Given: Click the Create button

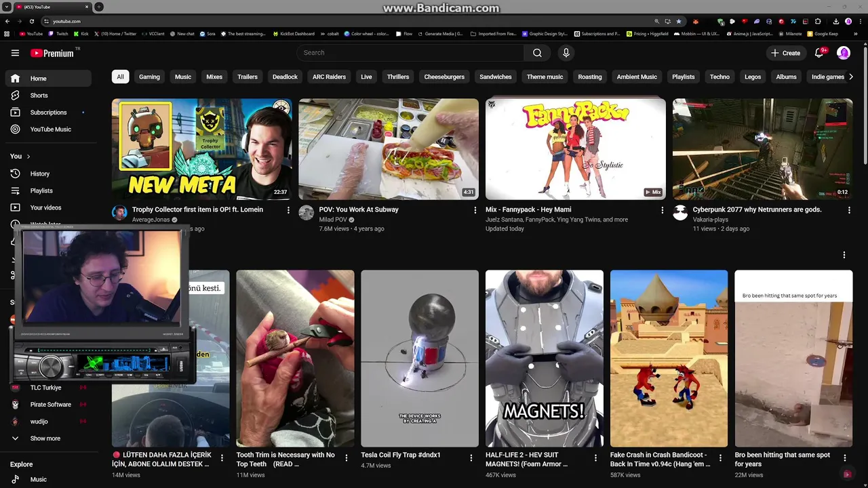Looking at the screenshot, I should click(x=786, y=53).
